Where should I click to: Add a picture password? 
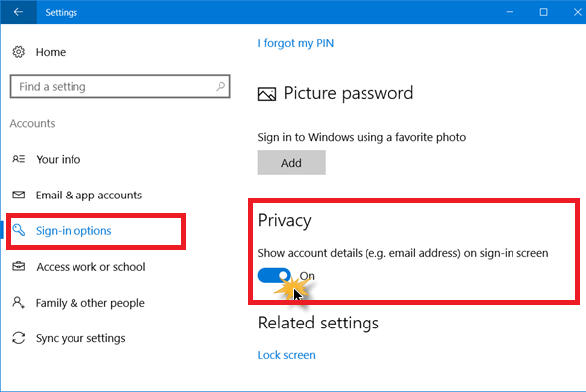(x=291, y=163)
